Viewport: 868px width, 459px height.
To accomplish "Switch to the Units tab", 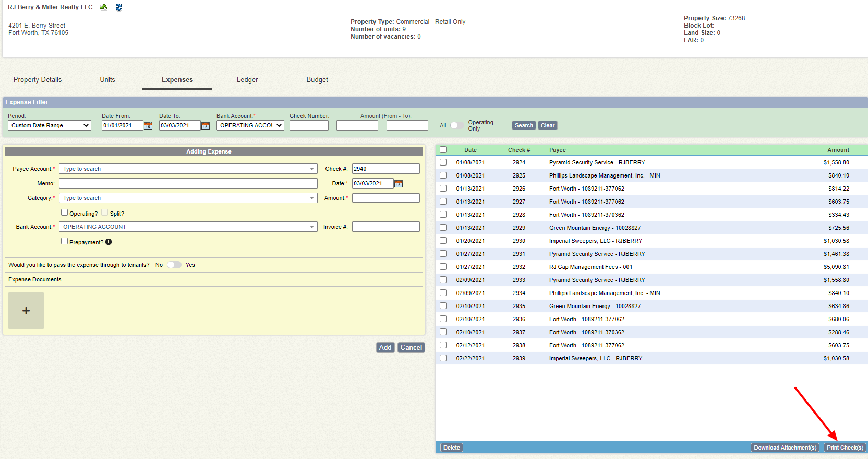I will tap(107, 80).
